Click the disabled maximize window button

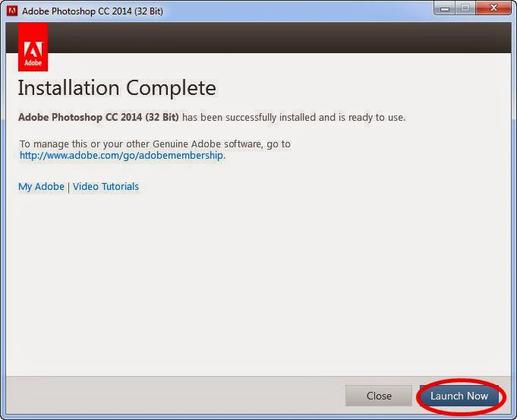465,8
